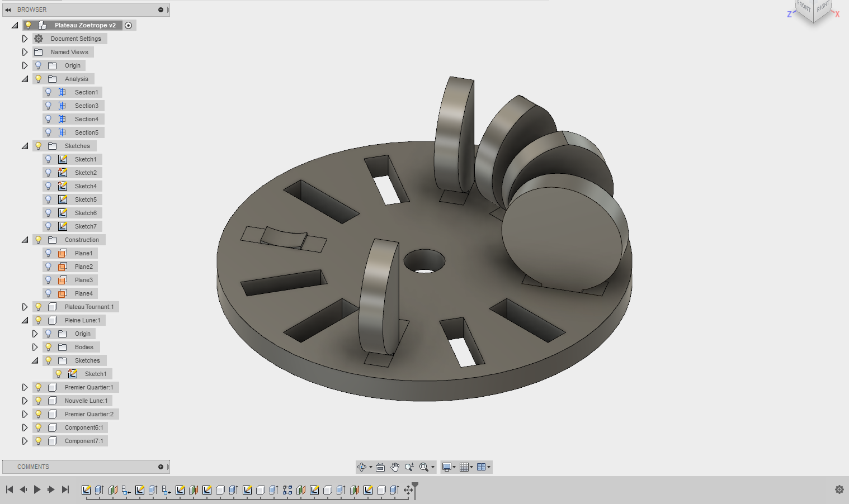Expand the Plateau Tournant:1 component
The image size is (849, 504).
pyautogui.click(x=25, y=307)
